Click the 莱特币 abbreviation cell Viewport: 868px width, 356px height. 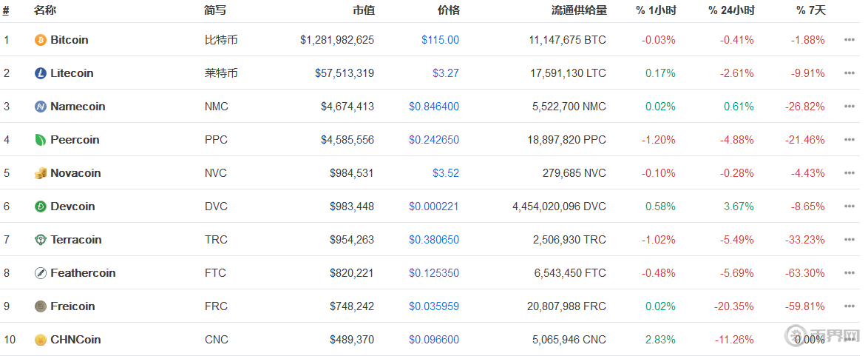tap(221, 73)
